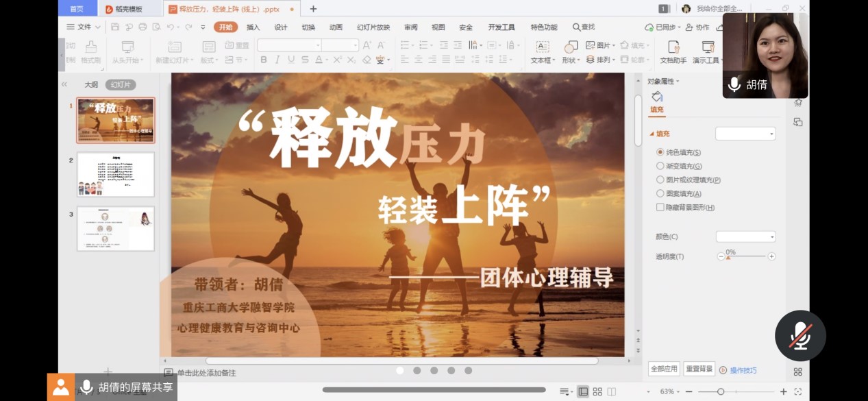
Task: Open the 插入 Insert ribbon tab
Action: (x=253, y=27)
